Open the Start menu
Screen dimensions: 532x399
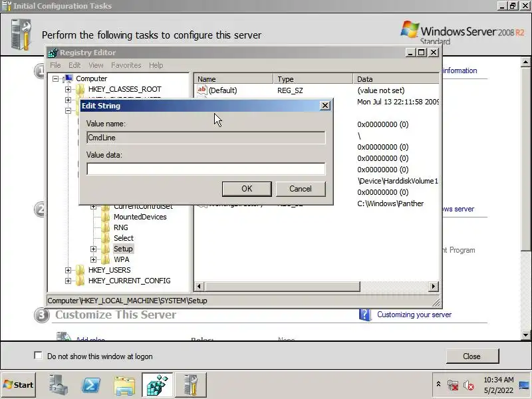click(19, 385)
